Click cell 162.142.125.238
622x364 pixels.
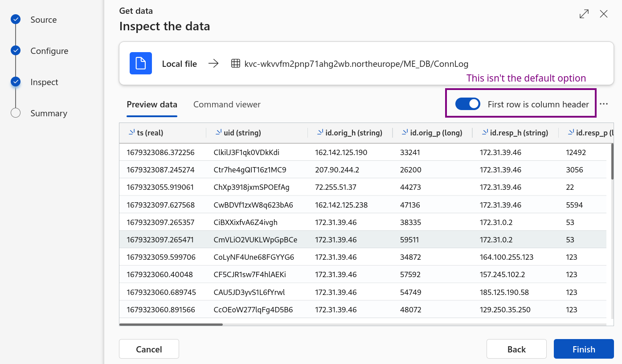pyautogui.click(x=341, y=205)
